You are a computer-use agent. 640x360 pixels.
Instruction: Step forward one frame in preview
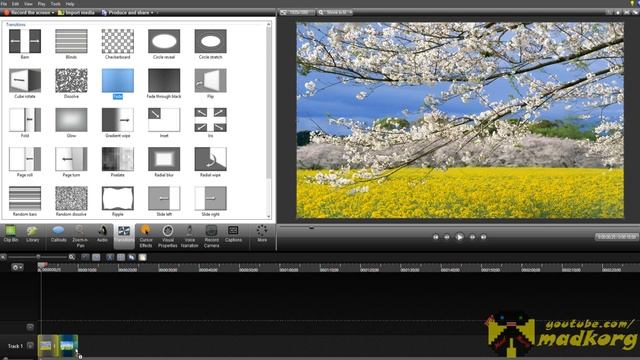[x=472, y=237]
